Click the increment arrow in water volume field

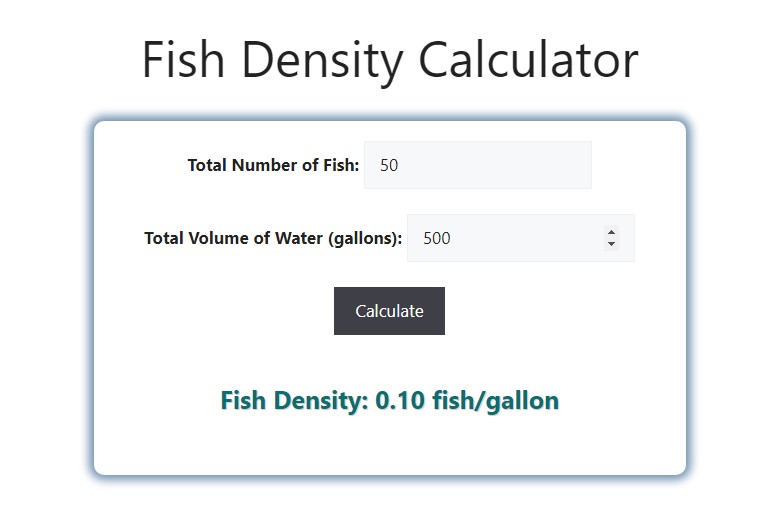tap(611, 232)
